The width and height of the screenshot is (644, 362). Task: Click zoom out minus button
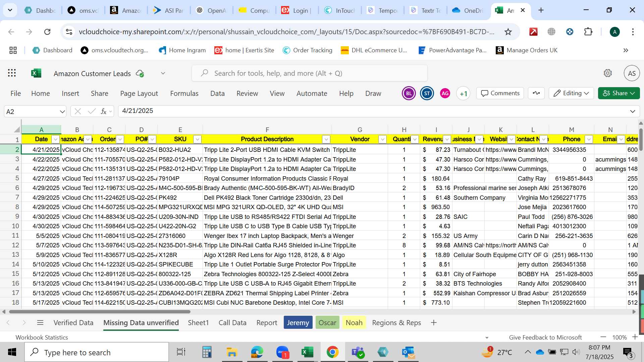603,337
